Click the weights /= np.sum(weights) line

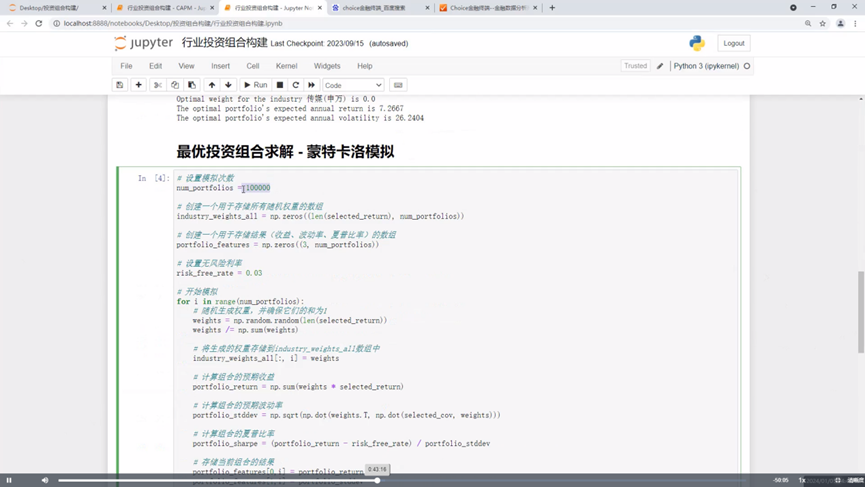point(245,330)
